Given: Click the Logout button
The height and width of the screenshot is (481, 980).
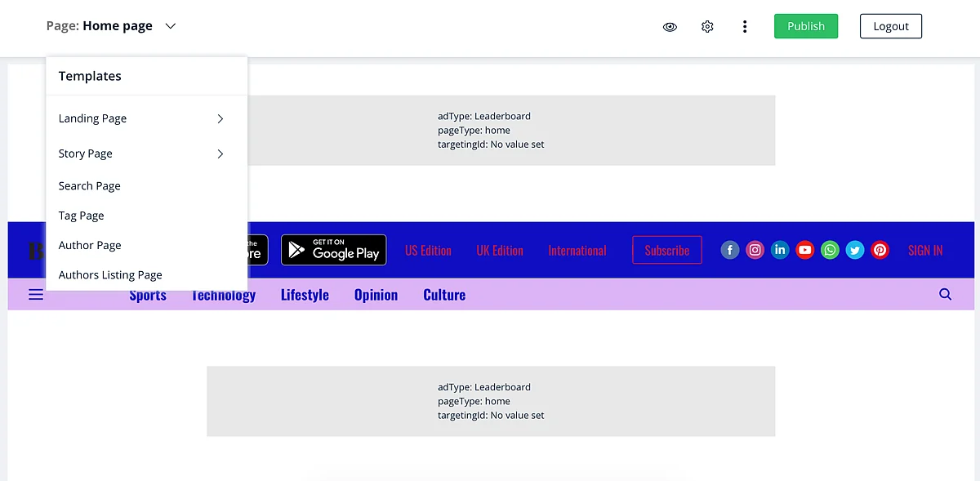Looking at the screenshot, I should tap(891, 26).
